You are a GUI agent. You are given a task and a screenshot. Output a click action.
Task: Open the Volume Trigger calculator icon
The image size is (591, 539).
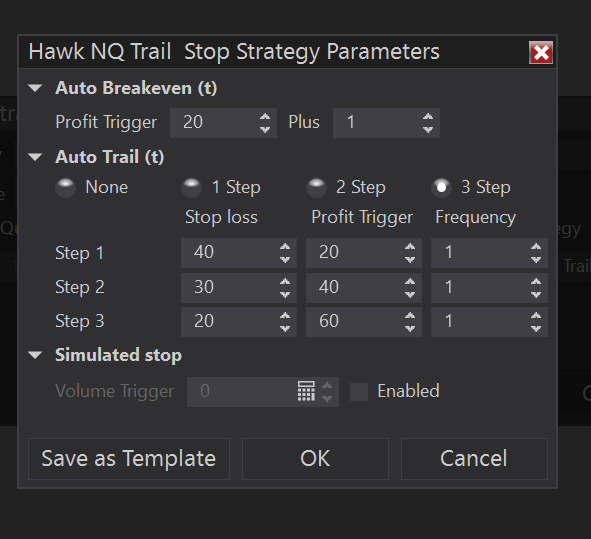coord(306,391)
